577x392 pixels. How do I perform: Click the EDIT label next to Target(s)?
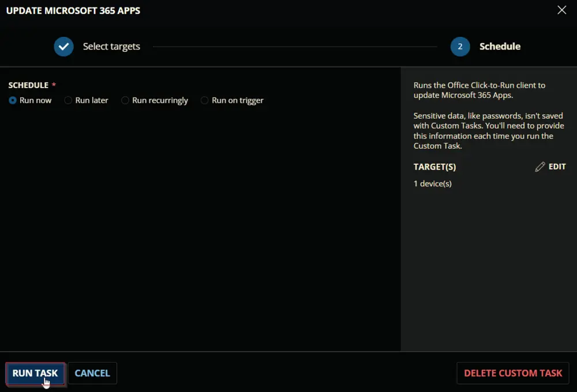(x=557, y=167)
